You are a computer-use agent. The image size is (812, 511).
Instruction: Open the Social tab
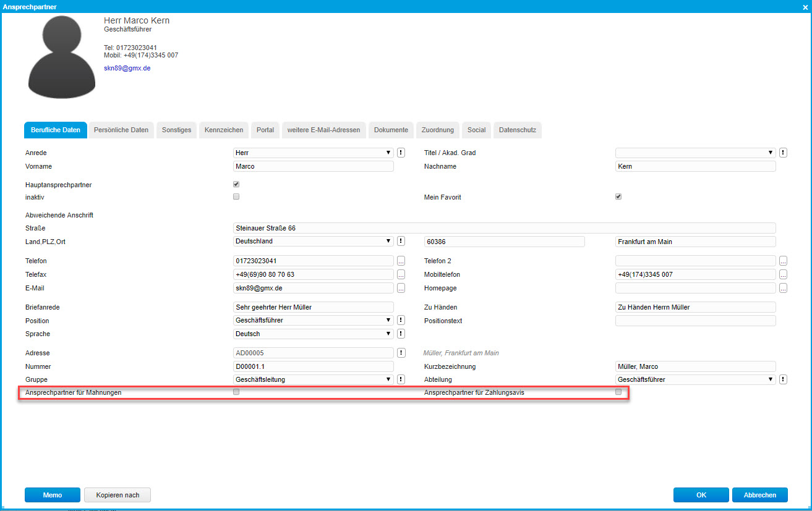click(476, 130)
